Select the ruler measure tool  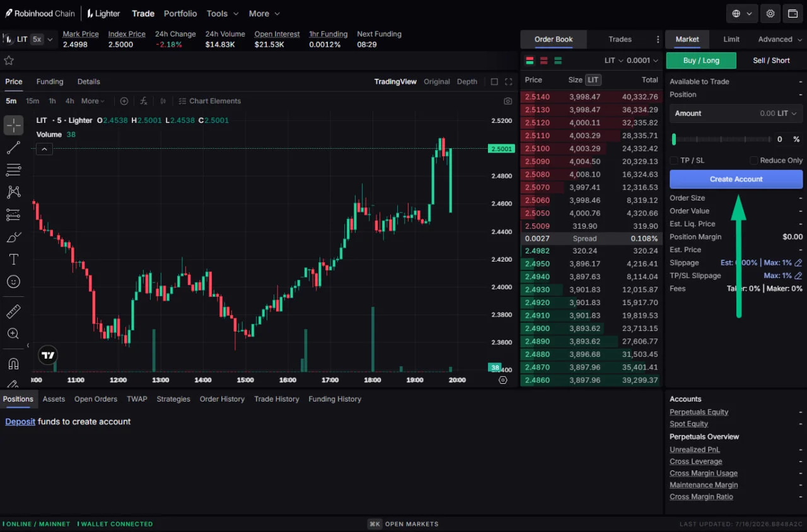[x=13, y=311]
